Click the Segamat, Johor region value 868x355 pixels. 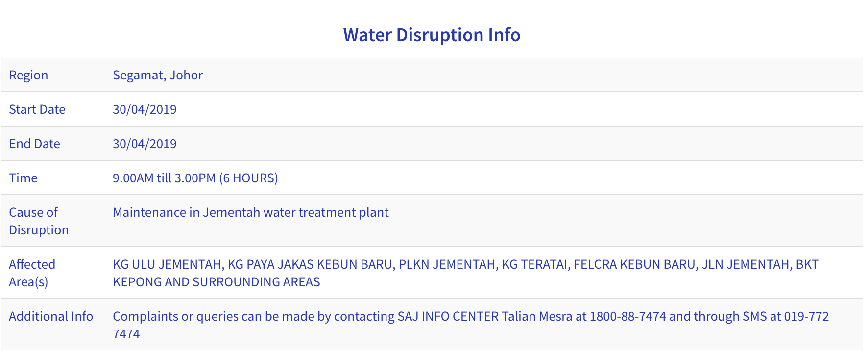[158, 75]
